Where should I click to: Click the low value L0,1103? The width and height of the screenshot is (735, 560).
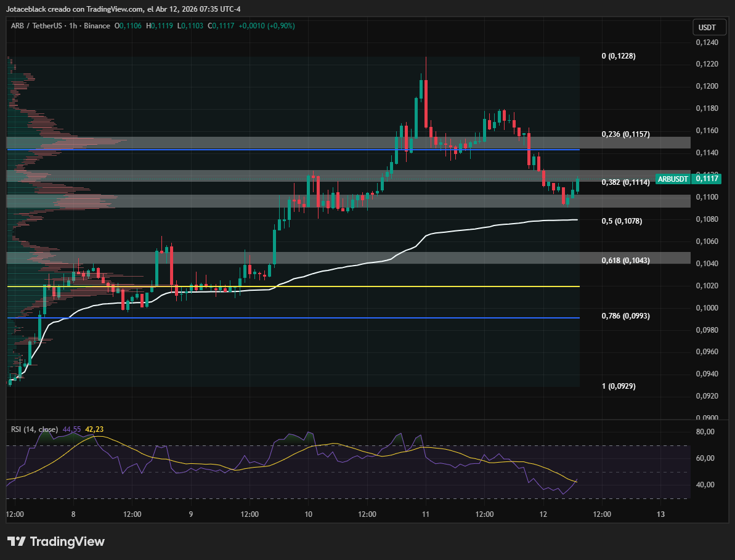point(190,26)
